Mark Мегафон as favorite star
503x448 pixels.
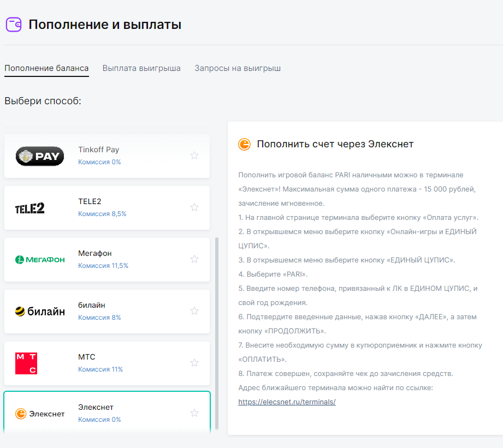click(194, 259)
